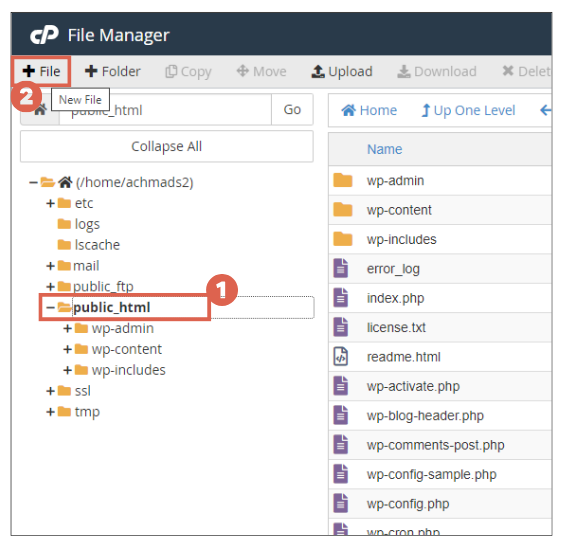The height and width of the screenshot is (547, 562).
Task: Expand wp-includes in the folder tree
Action: 68,370
